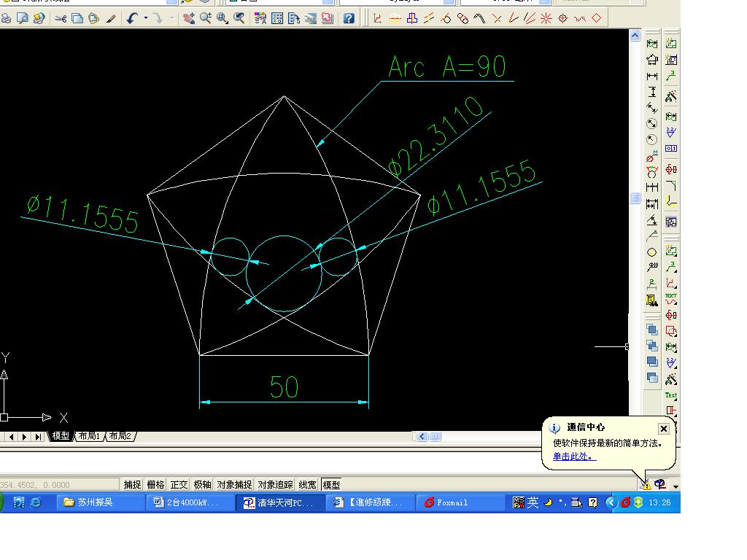
Task: Click the horizontal scrollbar left arrow
Action: pos(422,436)
